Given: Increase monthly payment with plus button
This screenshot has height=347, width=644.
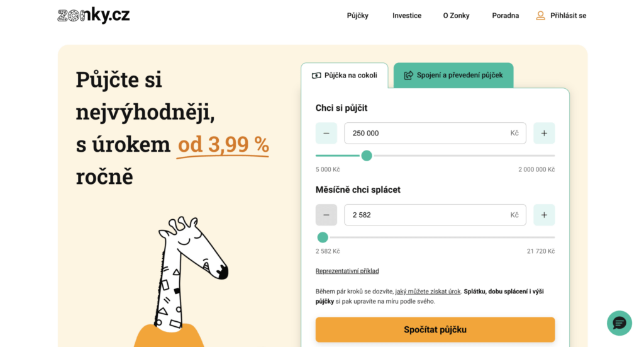Looking at the screenshot, I should coord(544,215).
